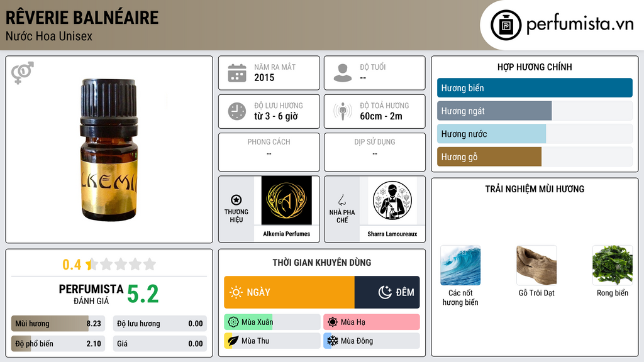Viewport: 644px width, 362px height.
Task: Click the THƯƠNG HIỆU label
Action: (236, 216)
